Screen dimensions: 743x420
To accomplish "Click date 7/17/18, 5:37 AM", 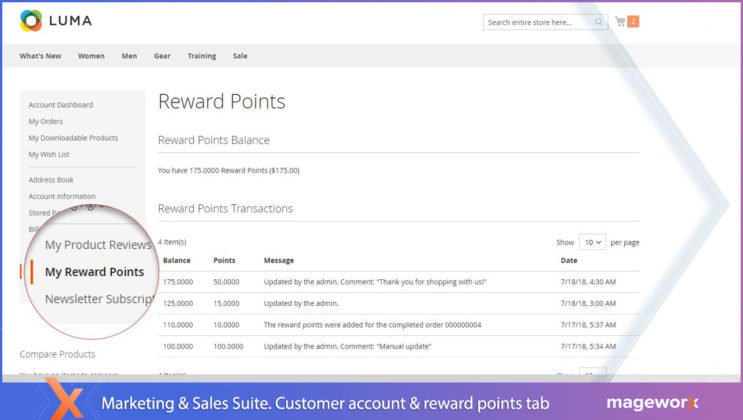I will (x=588, y=325).
